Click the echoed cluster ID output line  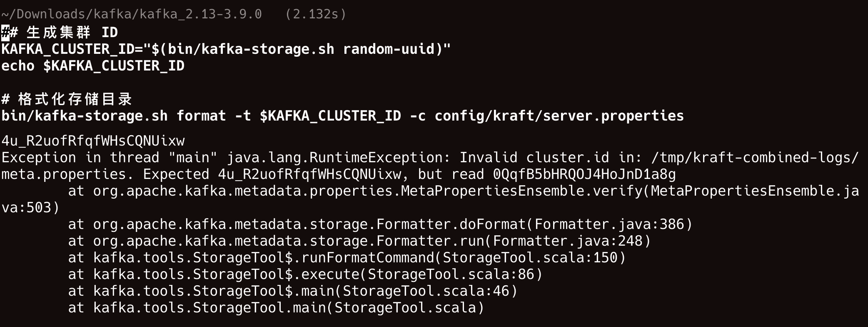[x=93, y=141]
